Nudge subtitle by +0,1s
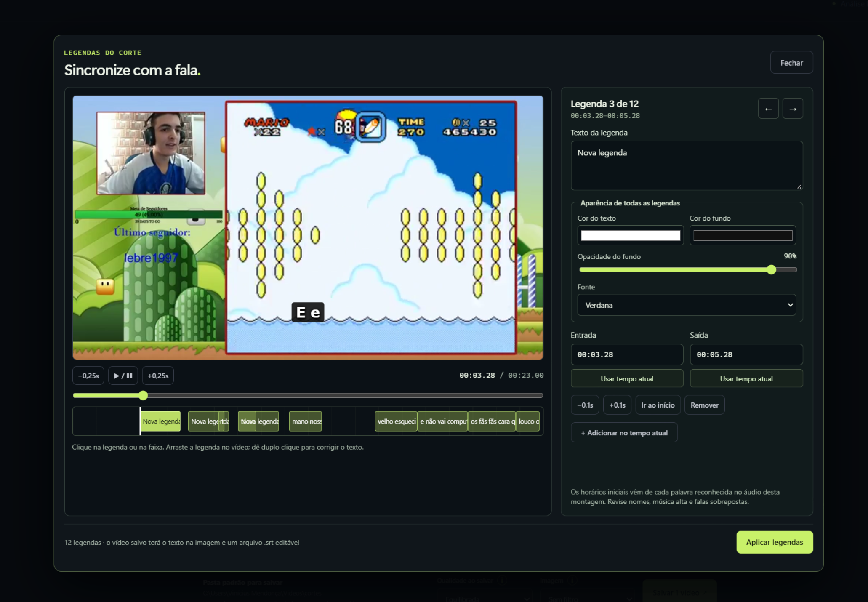This screenshot has width=868, height=602. (617, 405)
